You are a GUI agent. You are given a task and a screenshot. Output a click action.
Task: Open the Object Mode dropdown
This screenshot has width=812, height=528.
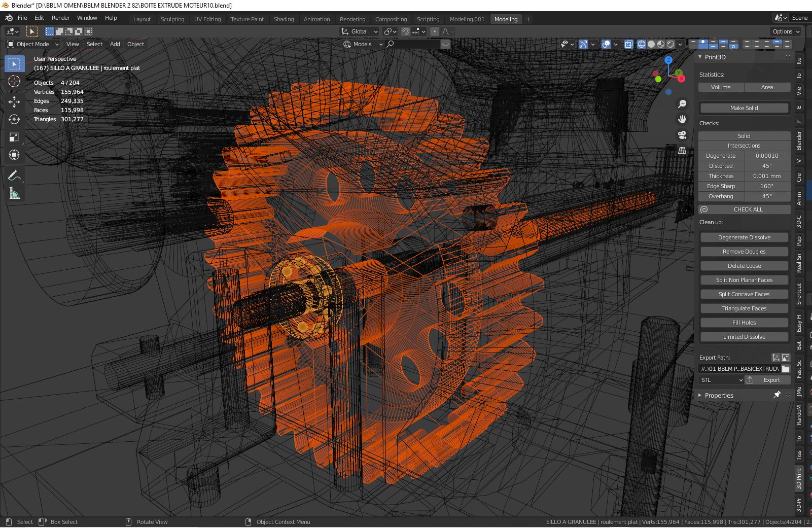coord(33,44)
